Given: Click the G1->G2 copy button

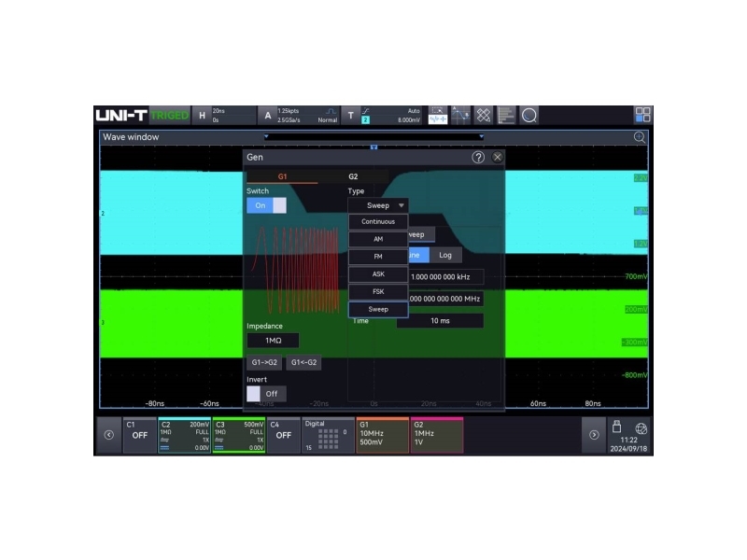Looking at the screenshot, I should [x=263, y=363].
